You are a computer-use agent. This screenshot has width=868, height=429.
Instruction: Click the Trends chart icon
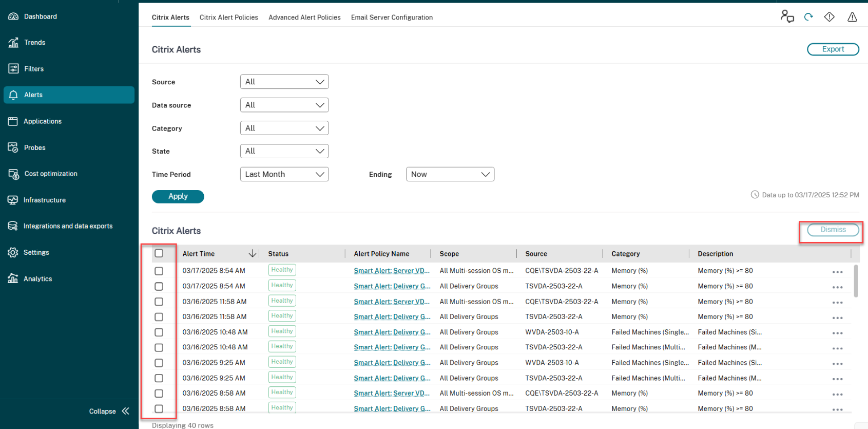click(13, 43)
